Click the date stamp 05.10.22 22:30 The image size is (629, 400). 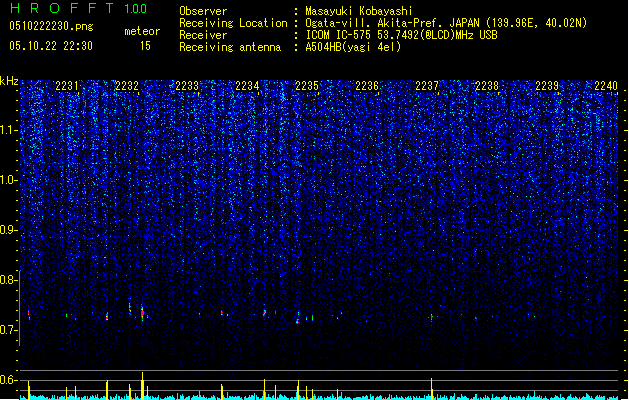click(x=51, y=46)
